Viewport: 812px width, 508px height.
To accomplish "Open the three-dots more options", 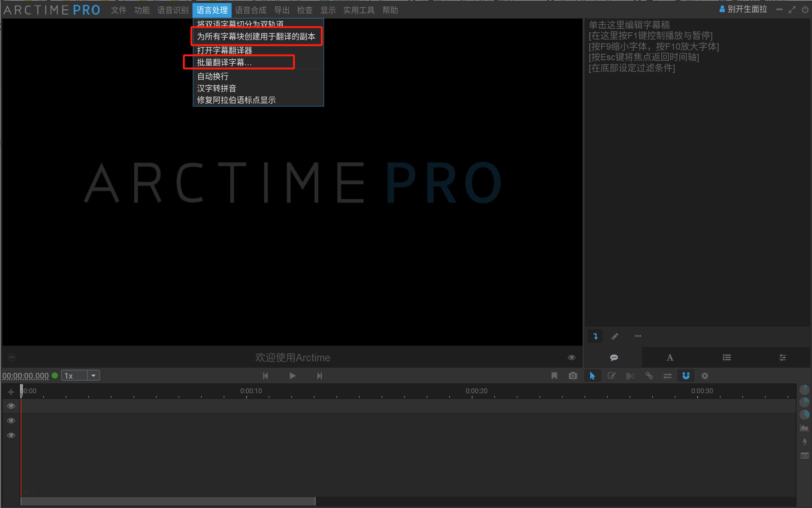I will (638, 336).
